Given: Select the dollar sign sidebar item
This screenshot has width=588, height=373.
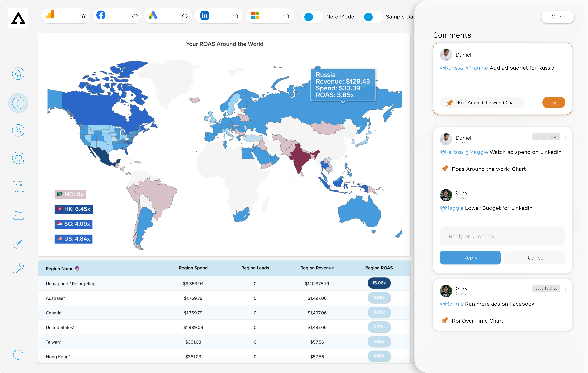Looking at the screenshot, I should [18, 103].
